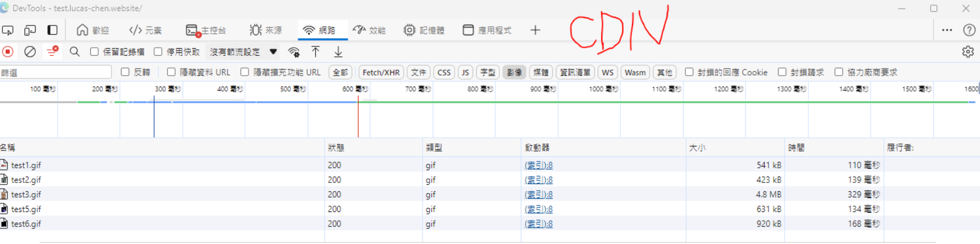Image resolution: width=980 pixels, height=244 pixels.
Task: Click the 4.8 MB size cell
Action: point(735,194)
